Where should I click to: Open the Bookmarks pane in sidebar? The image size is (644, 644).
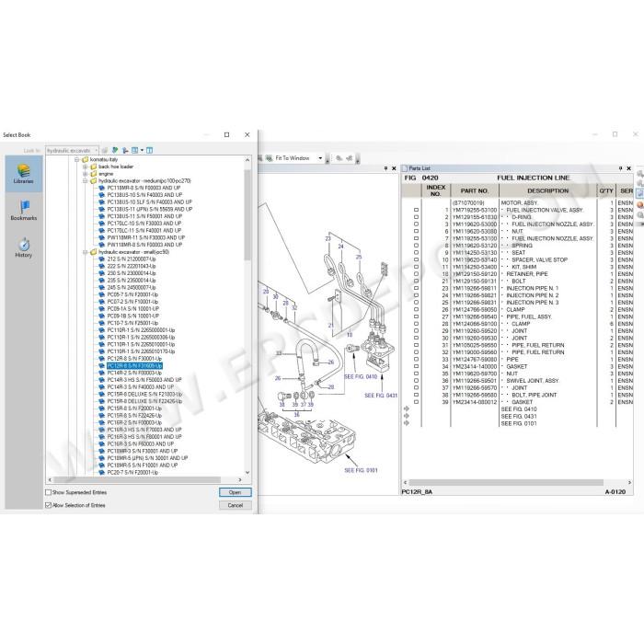pyautogui.click(x=23, y=210)
